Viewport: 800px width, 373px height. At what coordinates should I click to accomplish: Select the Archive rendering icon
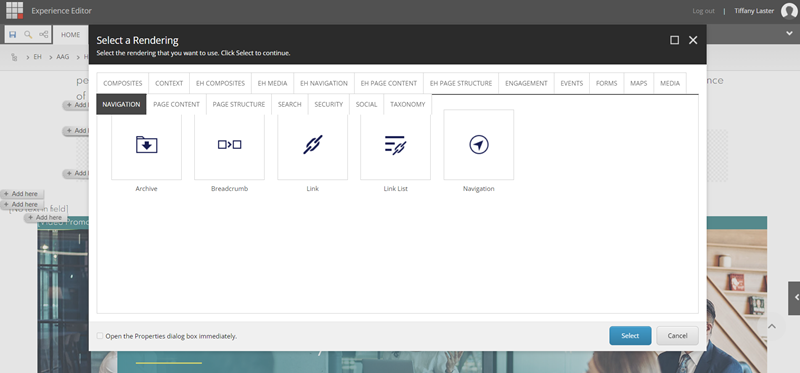[146, 144]
